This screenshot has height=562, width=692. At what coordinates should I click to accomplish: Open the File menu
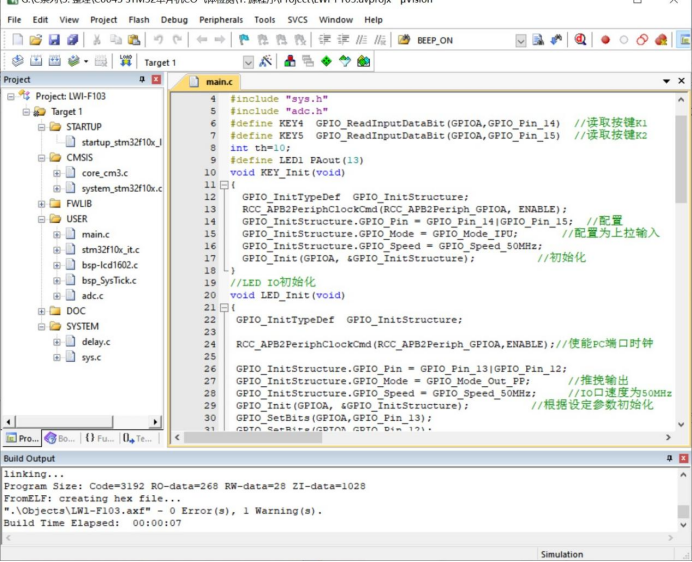(14, 20)
